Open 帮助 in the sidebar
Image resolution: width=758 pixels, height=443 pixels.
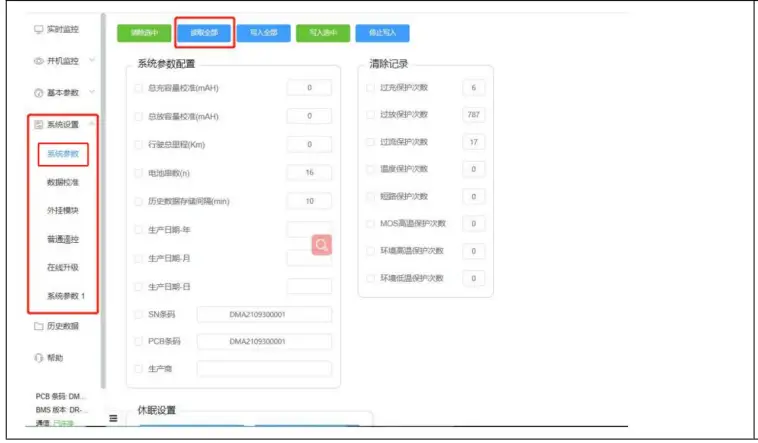coord(55,358)
